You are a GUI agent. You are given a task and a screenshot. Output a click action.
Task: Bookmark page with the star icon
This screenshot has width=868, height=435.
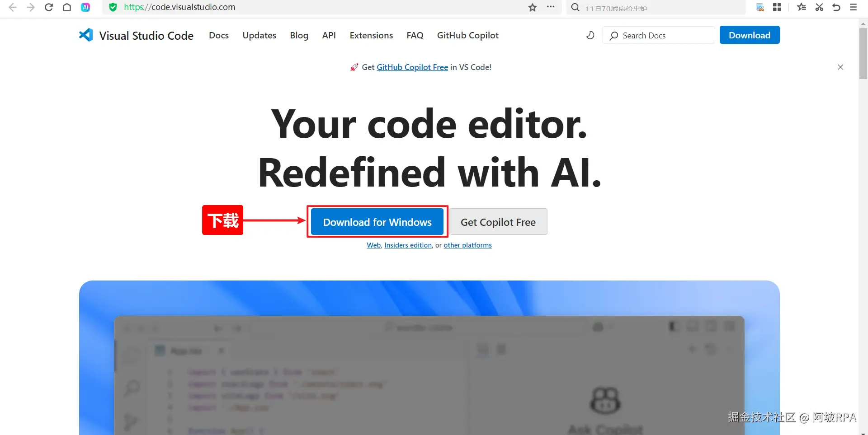coord(533,7)
